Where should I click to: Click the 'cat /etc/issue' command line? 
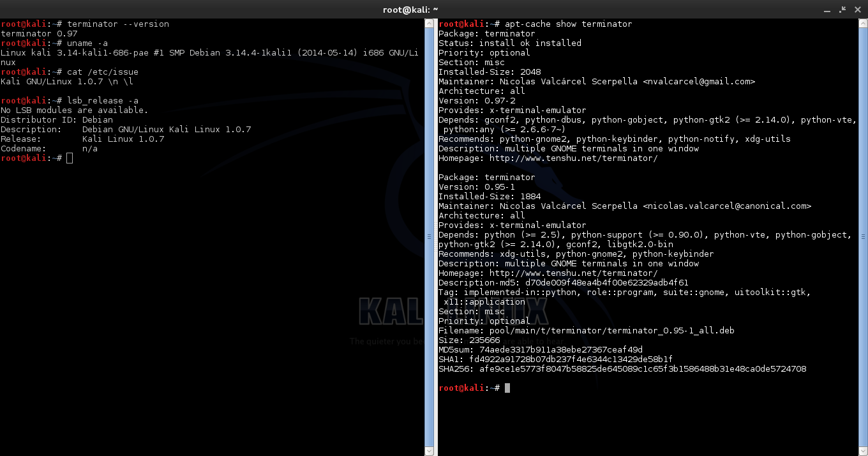point(70,72)
